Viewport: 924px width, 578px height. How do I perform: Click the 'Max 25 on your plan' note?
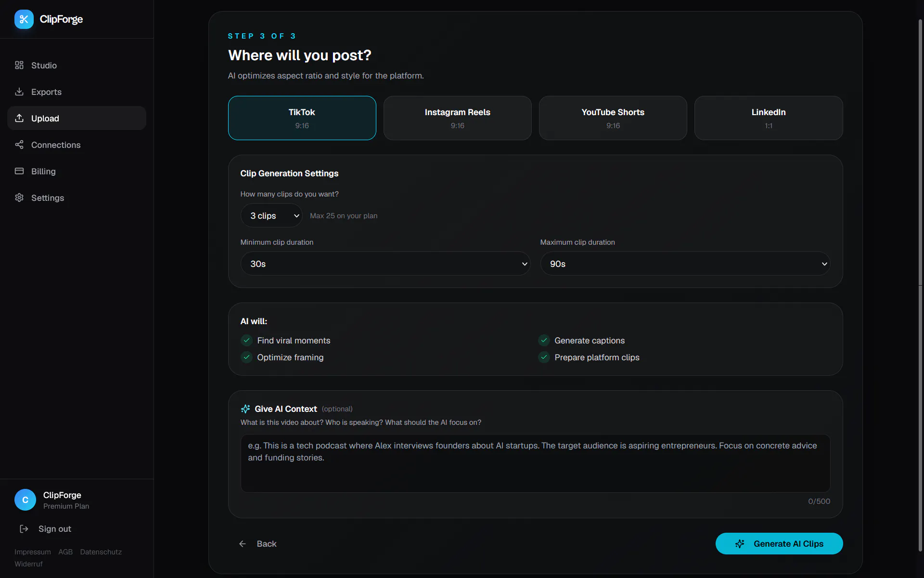(344, 216)
